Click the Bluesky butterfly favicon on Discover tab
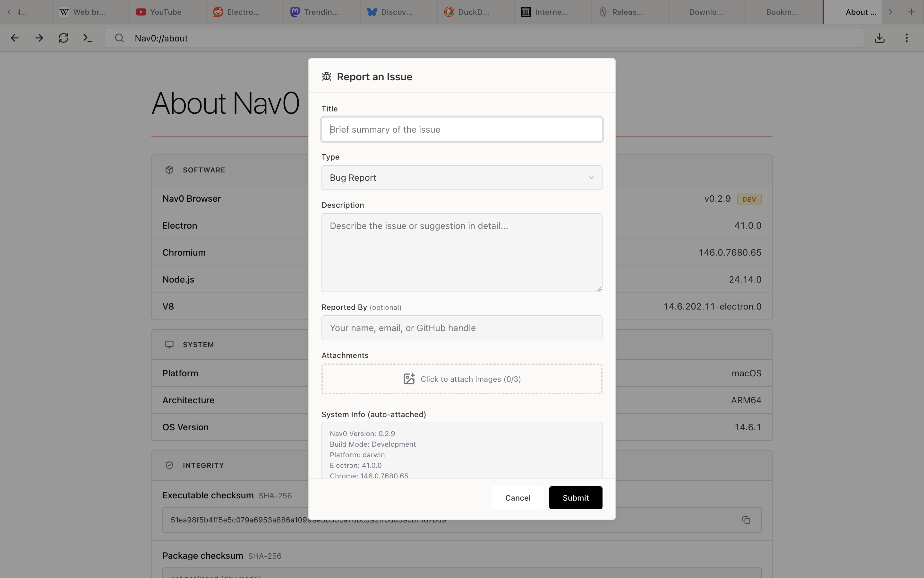Image resolution: width=924 pixels, height=578 pixels. tap(372, 12)
